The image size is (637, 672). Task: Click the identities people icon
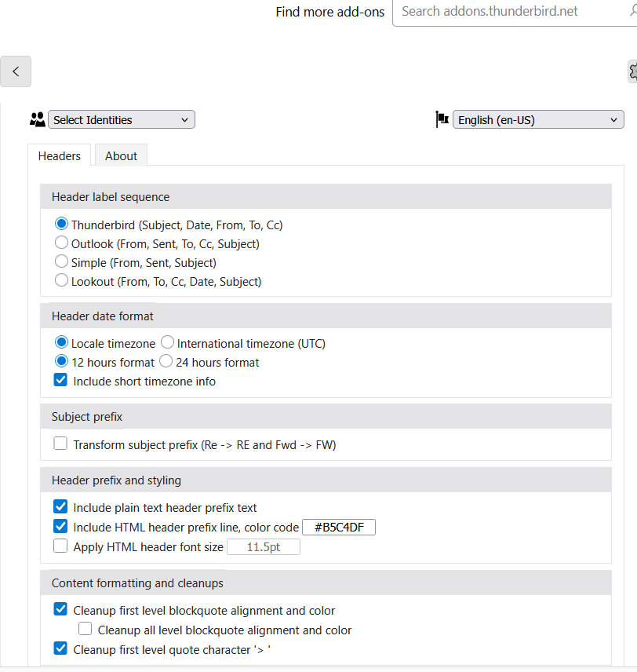click(37, 119)
